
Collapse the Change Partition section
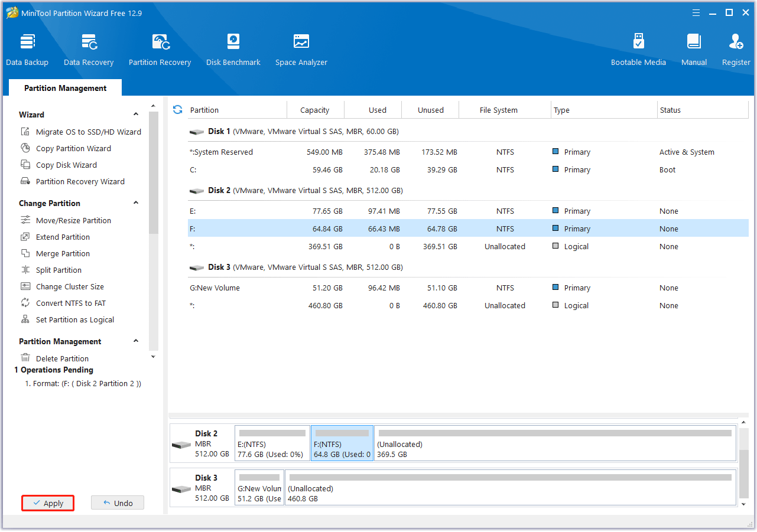tap(136, 203)
